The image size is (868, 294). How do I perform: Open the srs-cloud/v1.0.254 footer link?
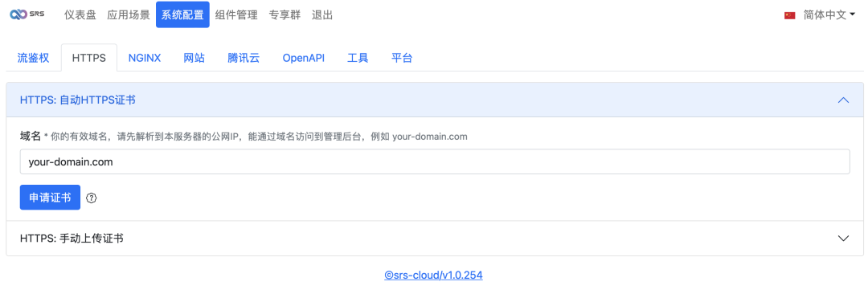[x=433, y=275]
